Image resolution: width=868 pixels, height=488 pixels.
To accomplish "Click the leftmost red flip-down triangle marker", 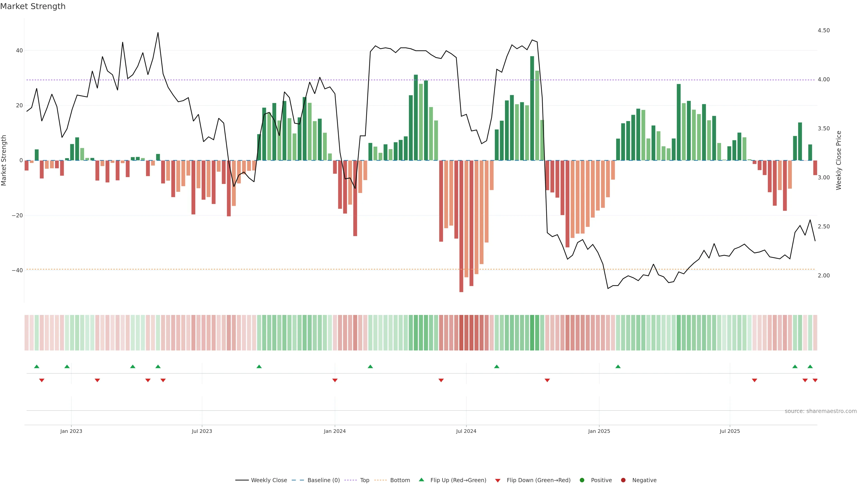I will pyautogui.click(x=42, y=380).
